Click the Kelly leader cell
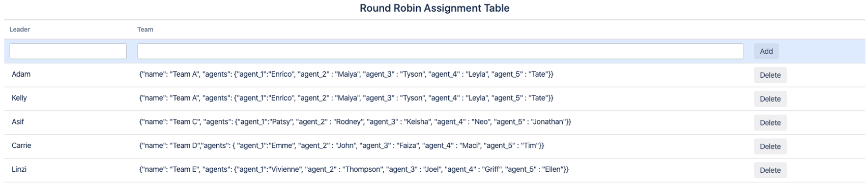Image resolution: width=868 pixels, height=184 pixels. pyautogui.click(x=19, y=98)
